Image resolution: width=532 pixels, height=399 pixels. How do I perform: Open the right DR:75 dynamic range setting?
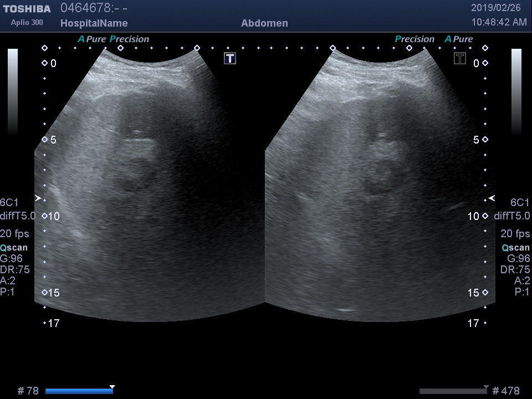[515, 269]
